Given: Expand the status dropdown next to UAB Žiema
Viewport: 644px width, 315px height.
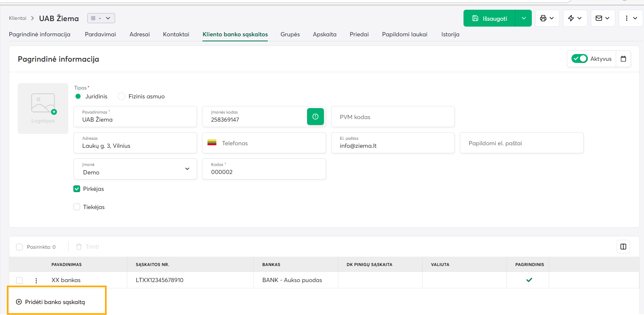Looking at the screenshot, I should [x=101, y=18].
